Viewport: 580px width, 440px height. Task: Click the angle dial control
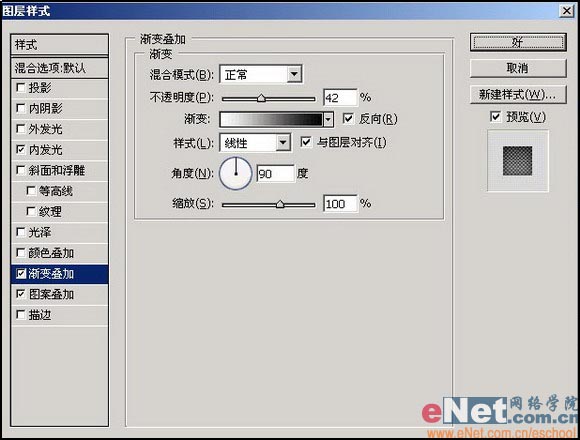pos(236,173)
